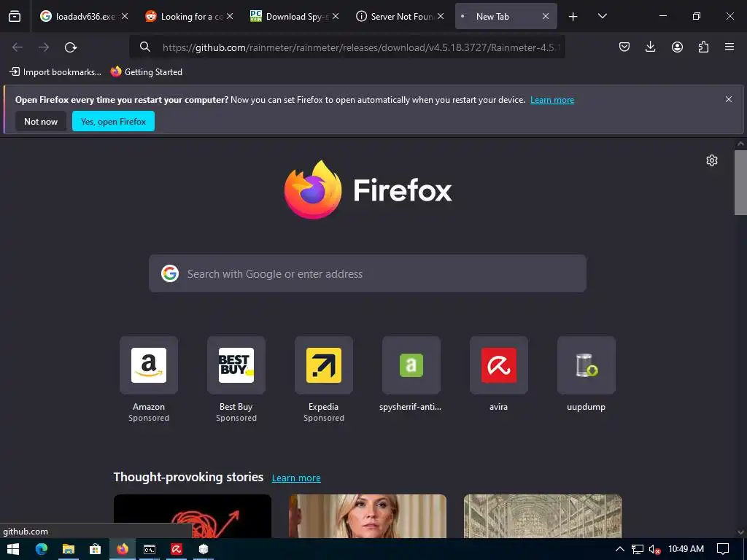The image size is (747, 560).
Task: Switch to the loadadv636.exe tab
Action: click(x=85, y=16)
